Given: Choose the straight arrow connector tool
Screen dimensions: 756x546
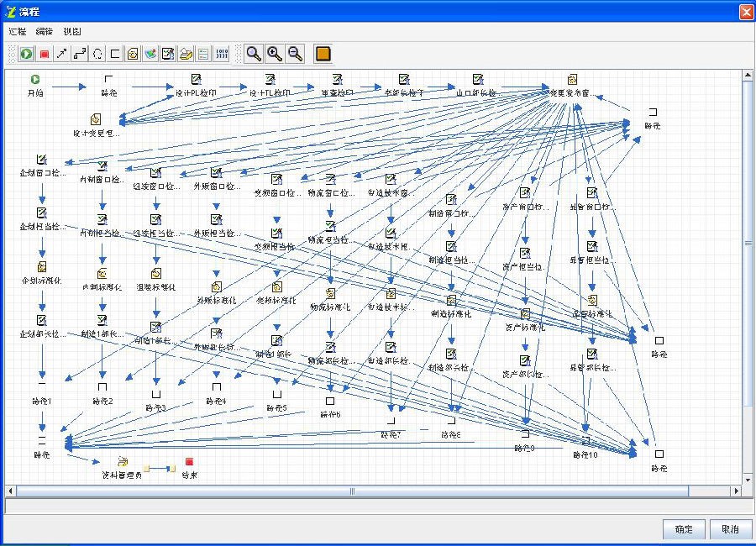Looking at the screenshot, I should [x=62, y=54].
